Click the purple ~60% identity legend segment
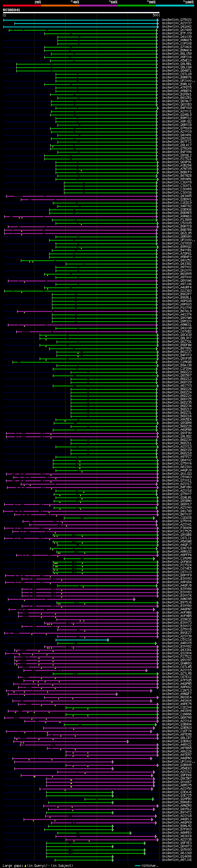 tap(98, 6)
